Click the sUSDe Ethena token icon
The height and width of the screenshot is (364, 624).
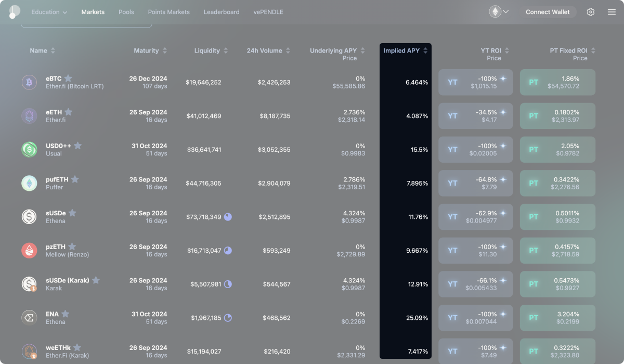[29, 217]
